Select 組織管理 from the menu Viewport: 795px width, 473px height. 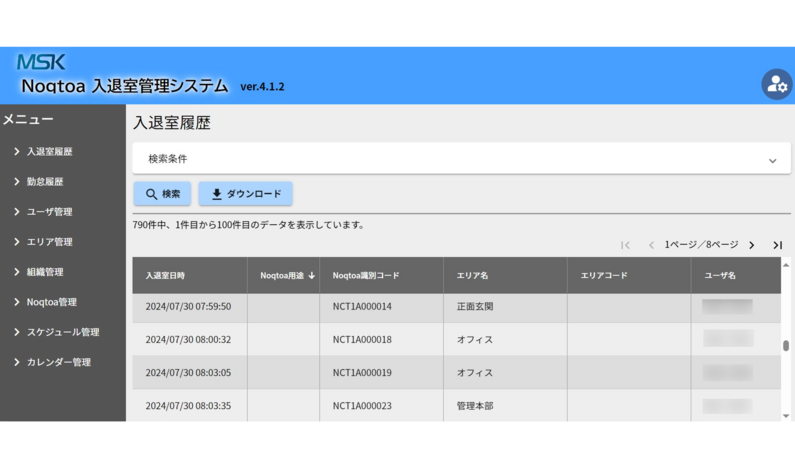(44, 272)
